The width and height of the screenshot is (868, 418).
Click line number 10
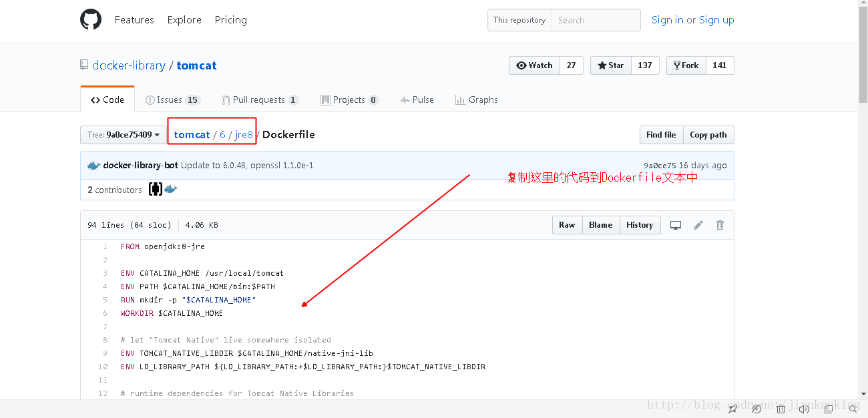103,367
